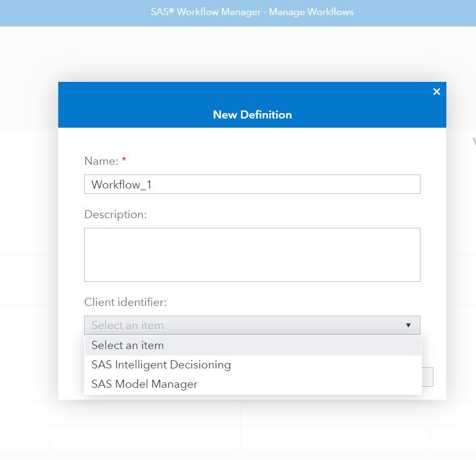Click the Name: field label
The image size is (476, 460).
coord(101,161)
